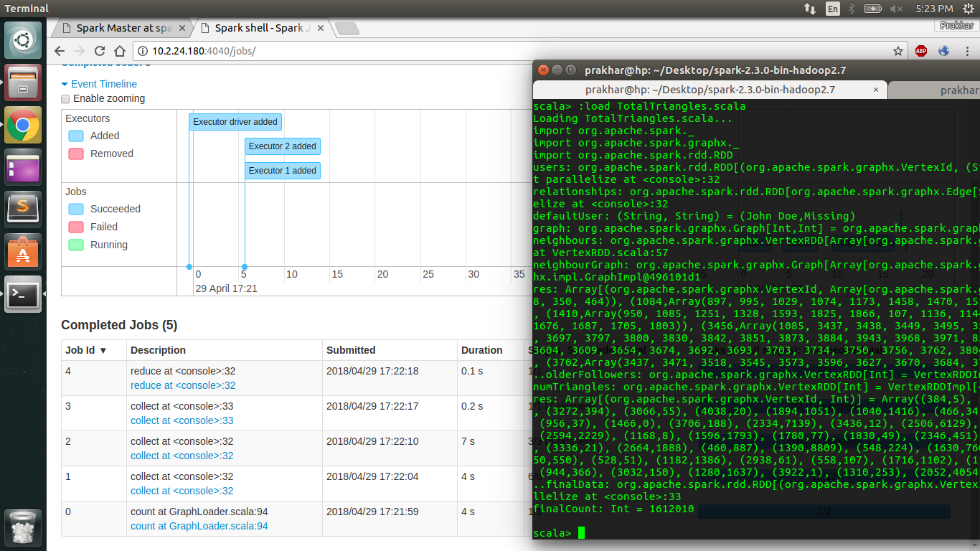Close the Spark Master tab
The height and width of the screenshot is (551, 980).
coord(183,29)
